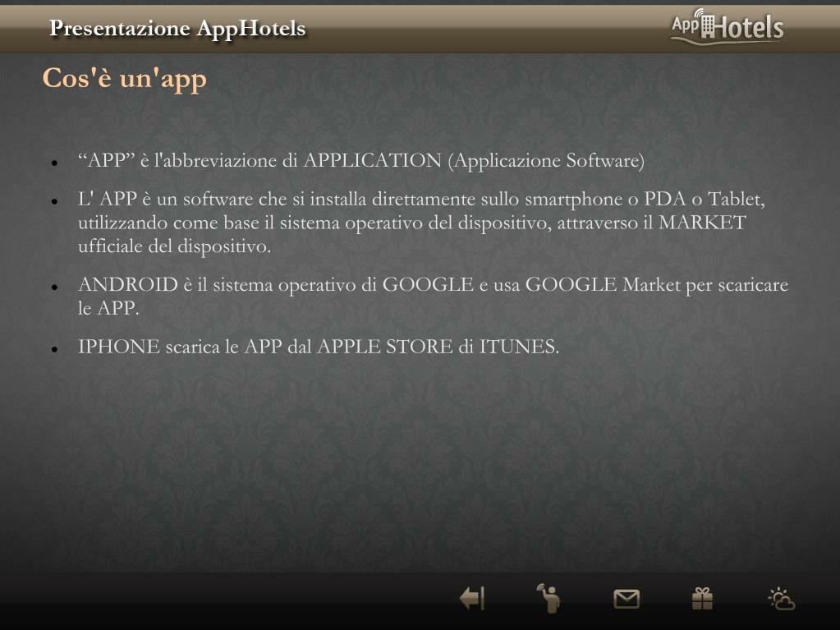
Task: Click the 'Cos'è un'app' heading
Action: 124,78
